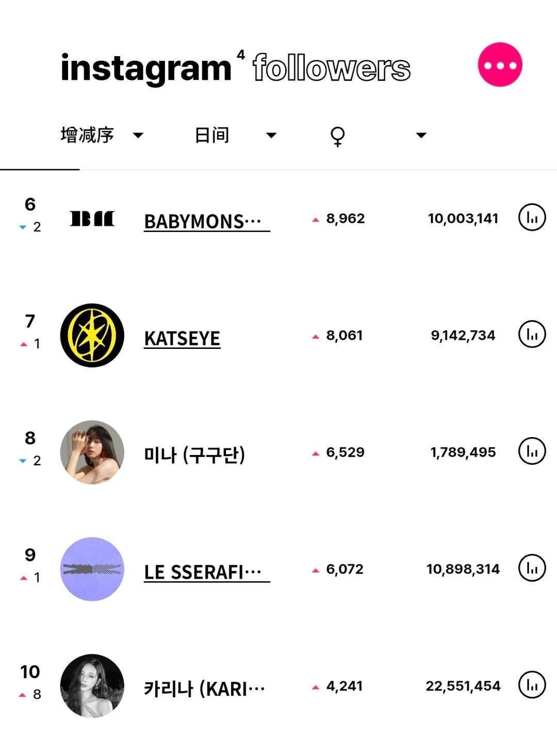Image resolution: width=557 pixels, height=756 pixels.
Task: Click 카리나 profile photo
Action: (92, 686)
